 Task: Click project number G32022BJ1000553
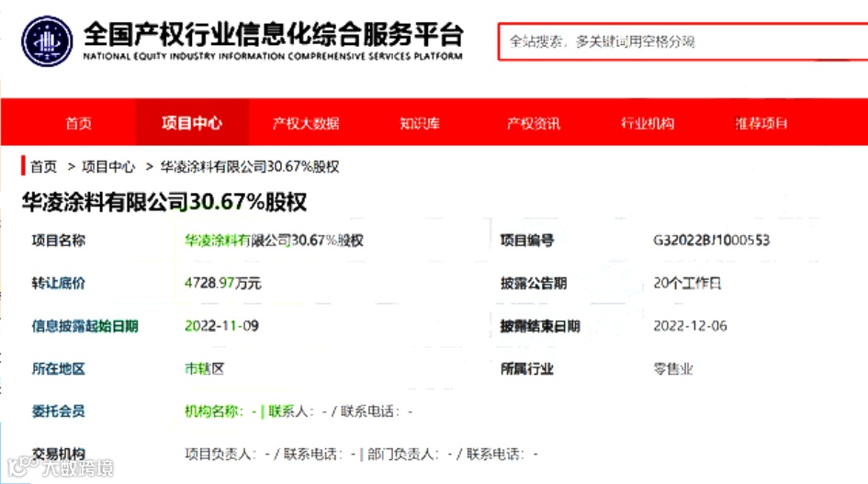point(711,241)
